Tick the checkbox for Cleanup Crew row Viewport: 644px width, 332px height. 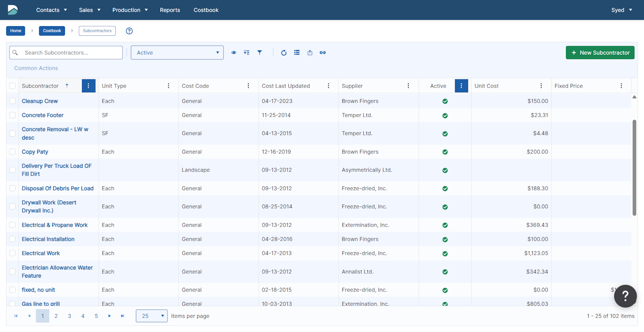[13, 101]
